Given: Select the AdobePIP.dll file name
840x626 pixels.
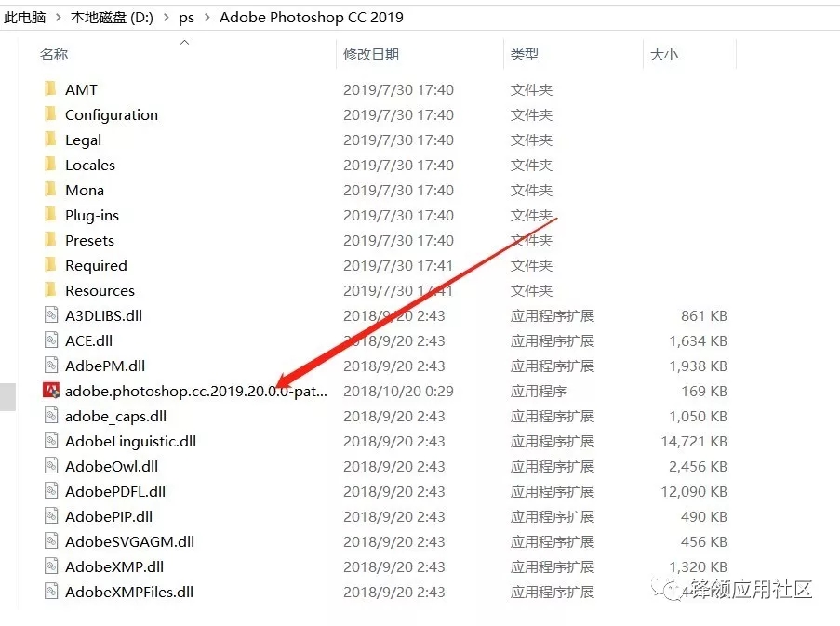Looking at the screenshot, I should [x=109, y=517].
